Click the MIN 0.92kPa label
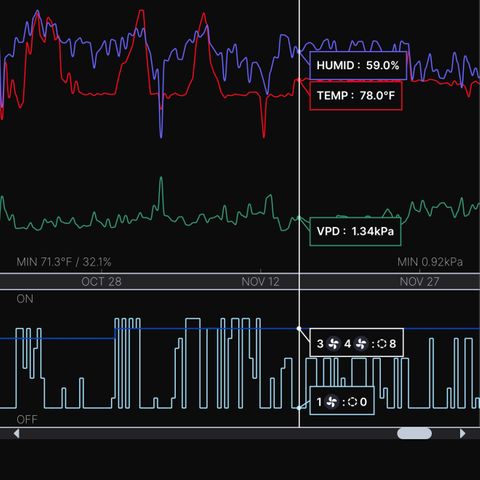 430,262
